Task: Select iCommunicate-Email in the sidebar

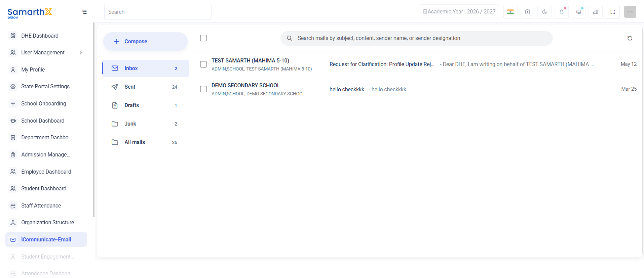Action: [x=46, y=239]
